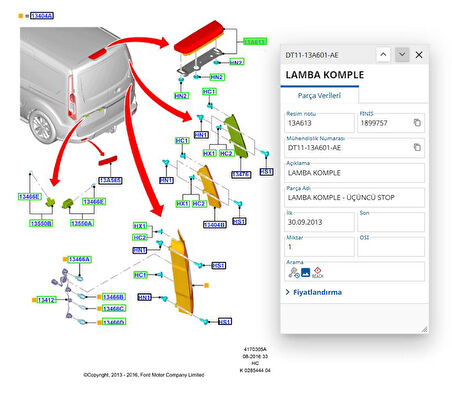The height and width of the screenshot is (395, 452).
Task: Select the topmost HX1 label of large lamp
Action: click(140, 226)
